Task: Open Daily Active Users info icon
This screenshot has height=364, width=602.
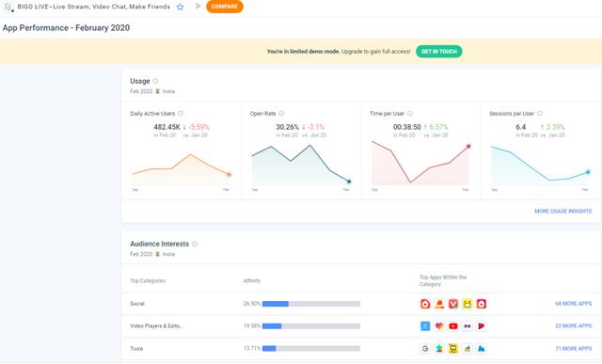Action: tap(181, 114)
